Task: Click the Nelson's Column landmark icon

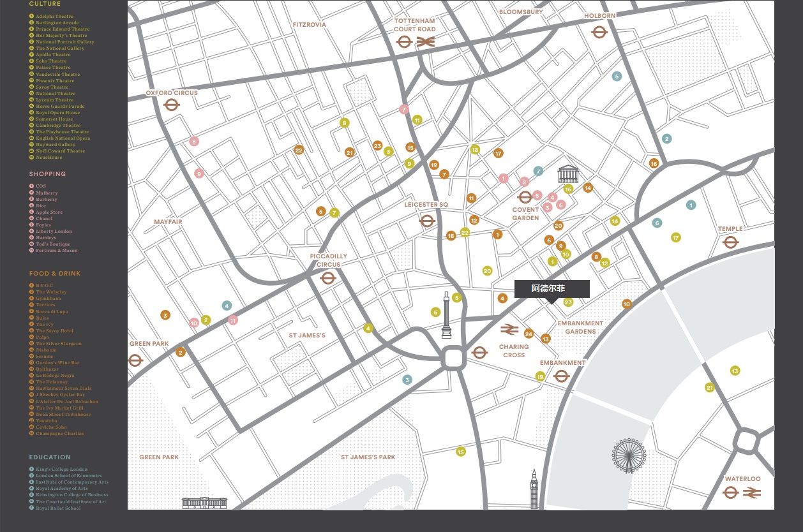Action: tap(447, 315)
